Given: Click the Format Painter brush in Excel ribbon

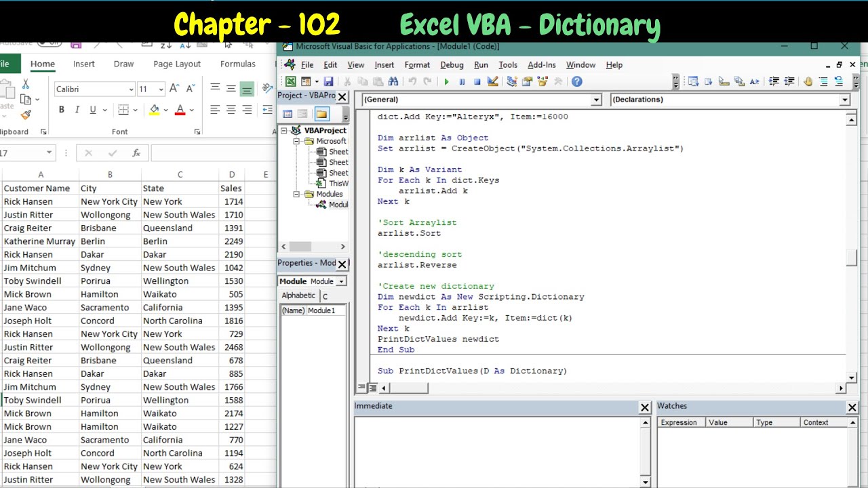Looking at the screenshot, I should tap(26, 115).
